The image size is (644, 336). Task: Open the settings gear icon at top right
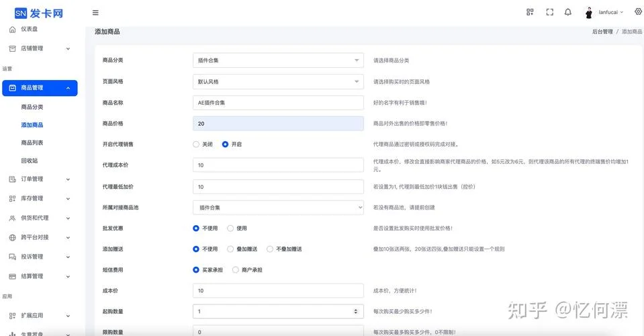pyautogui.click(x=638, y=12)
